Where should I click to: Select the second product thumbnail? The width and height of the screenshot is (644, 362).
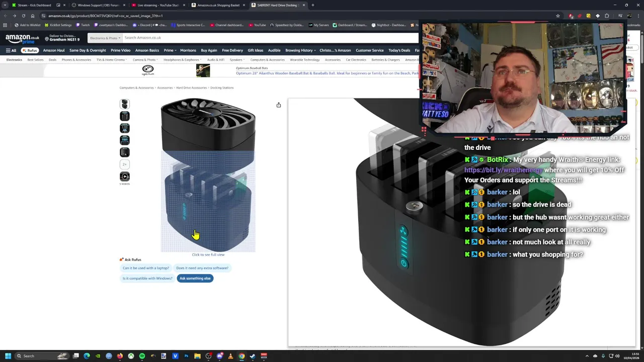tap(125, 116)
